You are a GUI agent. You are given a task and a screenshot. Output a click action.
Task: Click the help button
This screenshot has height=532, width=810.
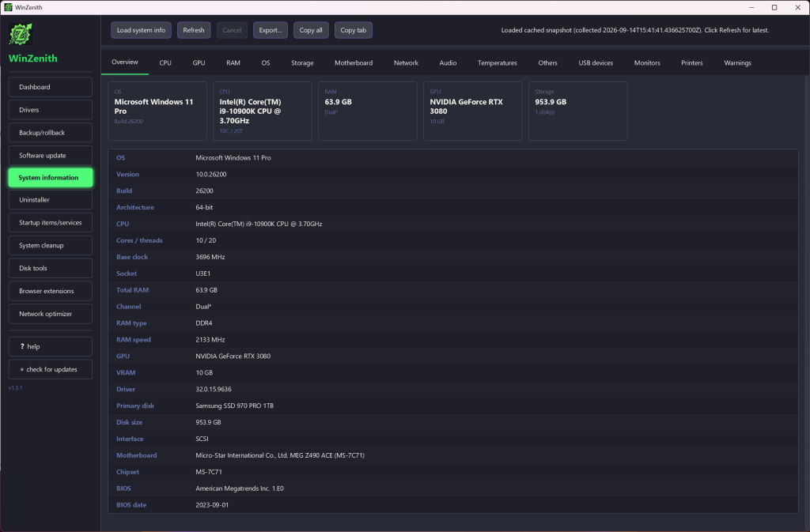tap(51, 347)
